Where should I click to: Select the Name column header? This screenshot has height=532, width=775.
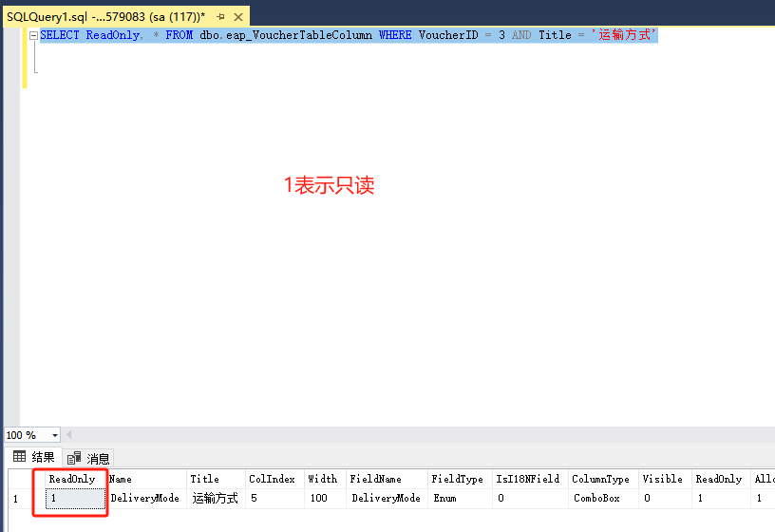click(x=146, y=479)
